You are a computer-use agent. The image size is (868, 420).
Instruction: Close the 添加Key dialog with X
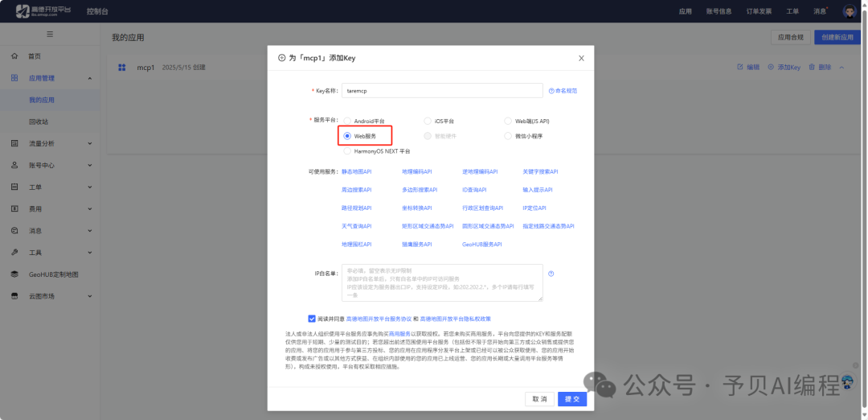pos(581,58)
